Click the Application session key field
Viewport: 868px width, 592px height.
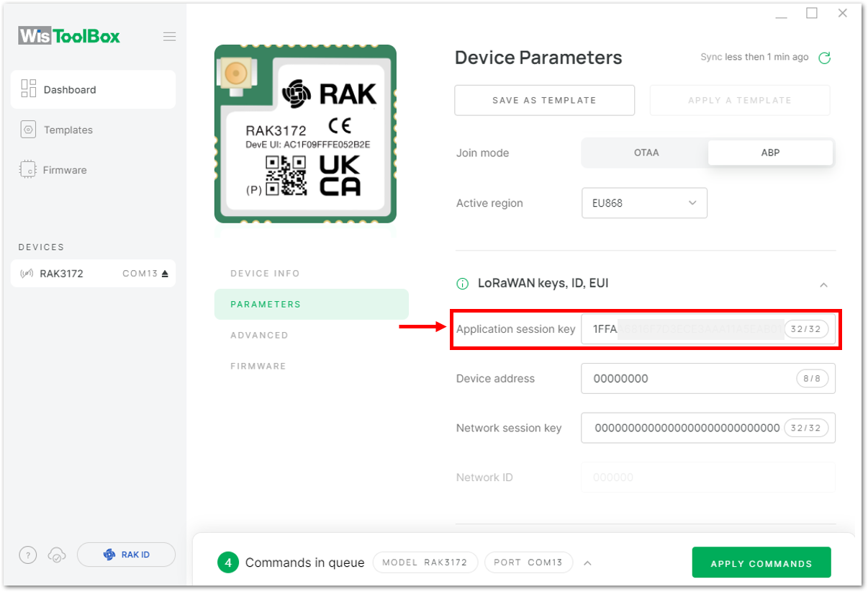(x=708, y=329)
